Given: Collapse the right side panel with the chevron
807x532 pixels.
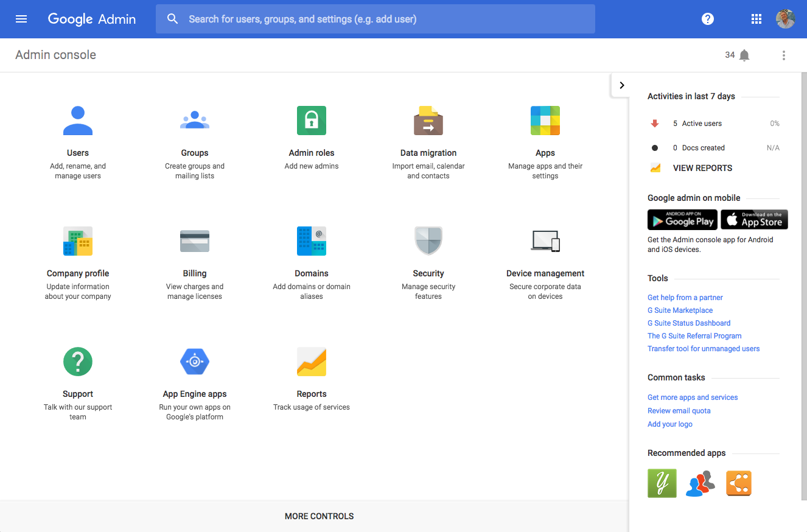Looking at the screenshot, I should click(621, 85).
